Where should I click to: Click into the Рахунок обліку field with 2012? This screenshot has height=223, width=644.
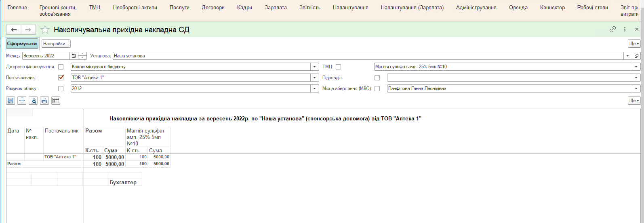click(190, 88)
